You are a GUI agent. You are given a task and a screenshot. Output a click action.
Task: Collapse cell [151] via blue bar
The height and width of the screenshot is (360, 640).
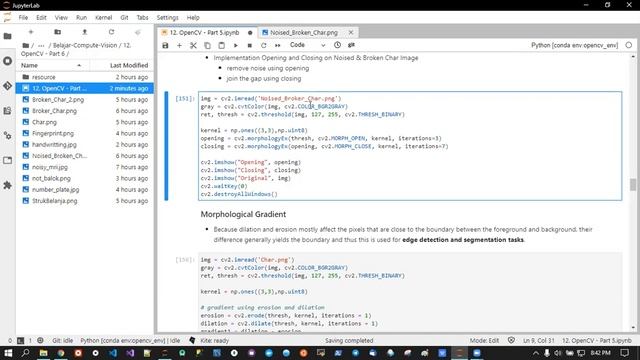(x=166, y=146)
